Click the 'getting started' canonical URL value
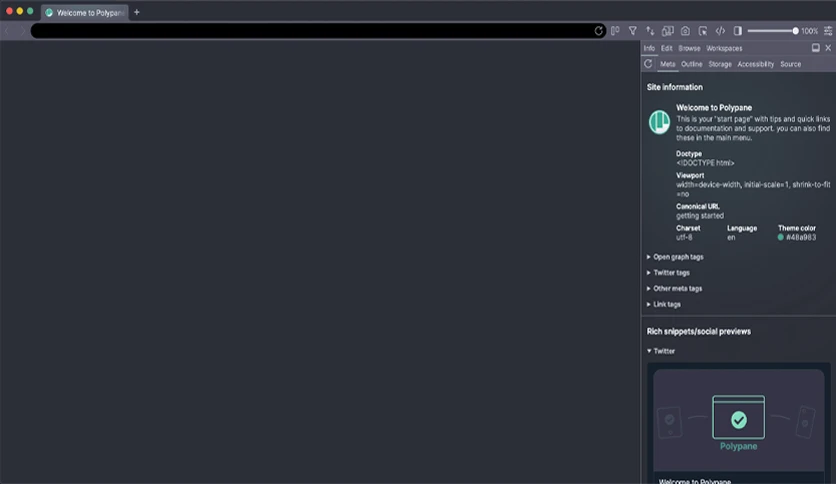Screen dimensions: 836x484 700,216
